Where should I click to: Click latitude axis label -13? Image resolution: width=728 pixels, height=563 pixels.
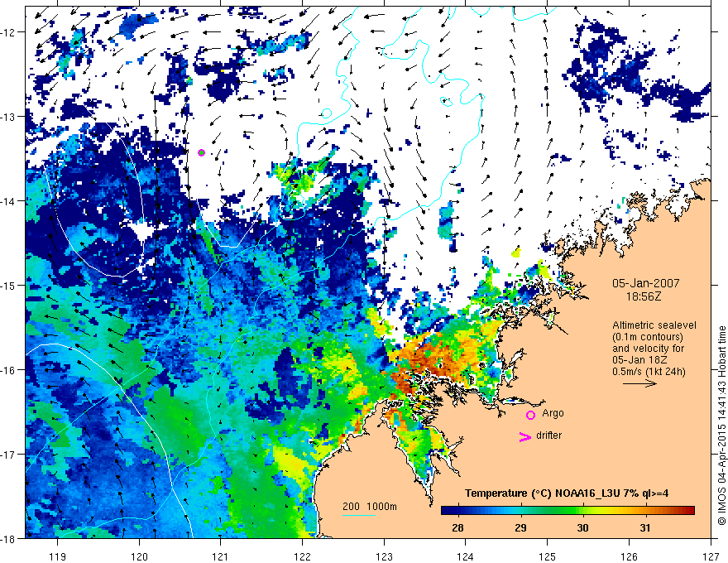tap(9, 117)
